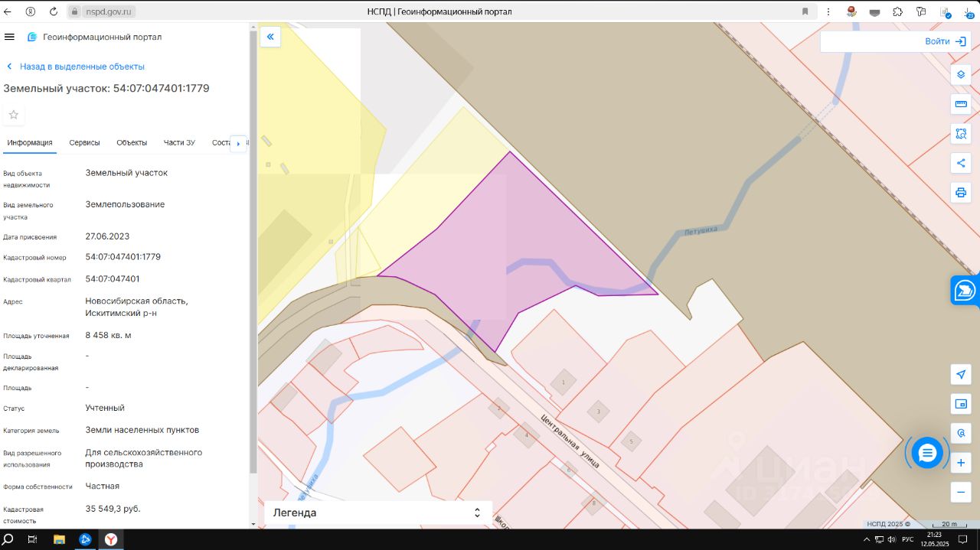Image resolution: width=980 pixels, height=550 pixels.
Task: Collapse the side panel with double chevron
Action: coord(270,37)
